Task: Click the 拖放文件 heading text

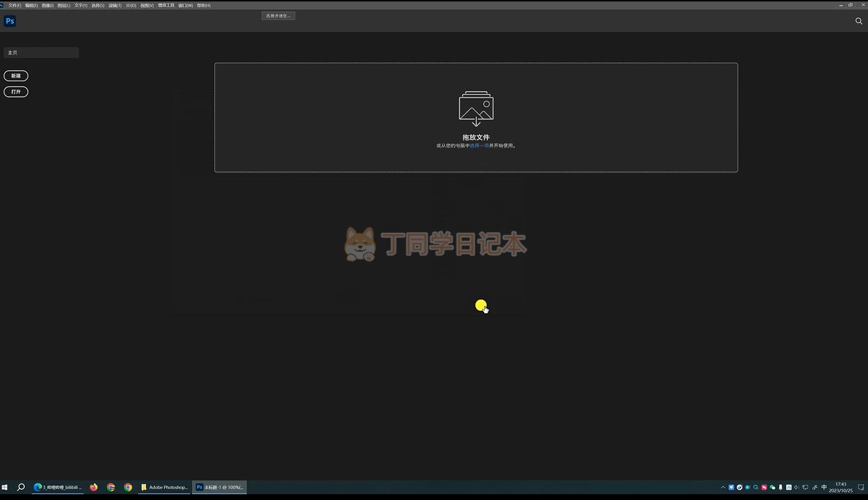Action: [x=476, y=137]
